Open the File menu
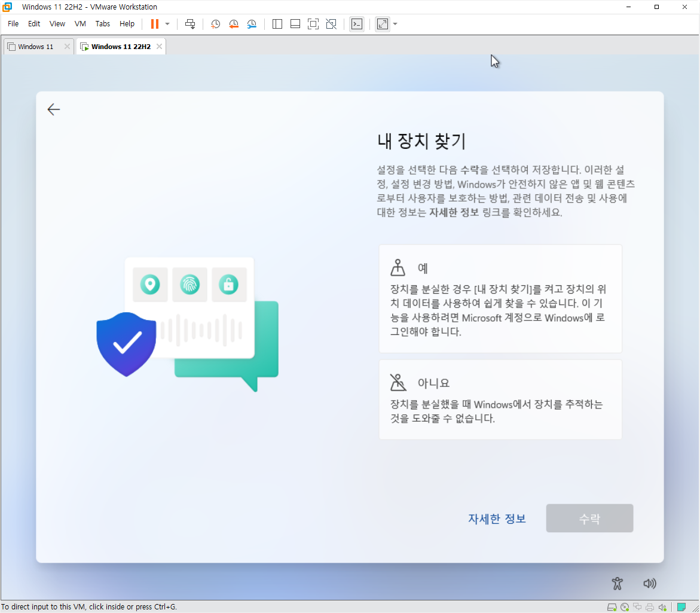 coord(13,24)
